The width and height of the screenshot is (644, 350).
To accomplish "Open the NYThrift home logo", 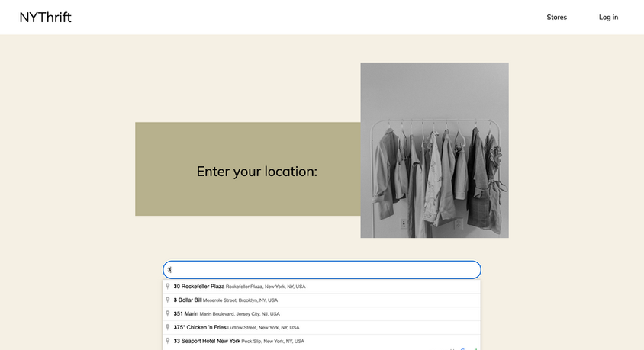I will (x=45, y=18).
